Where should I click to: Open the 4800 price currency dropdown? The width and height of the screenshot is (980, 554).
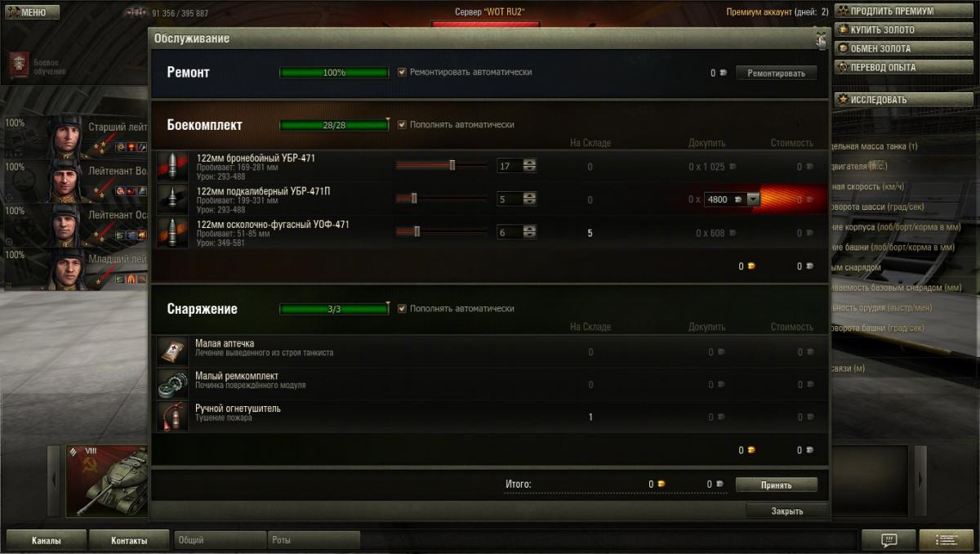coord(754,199)
